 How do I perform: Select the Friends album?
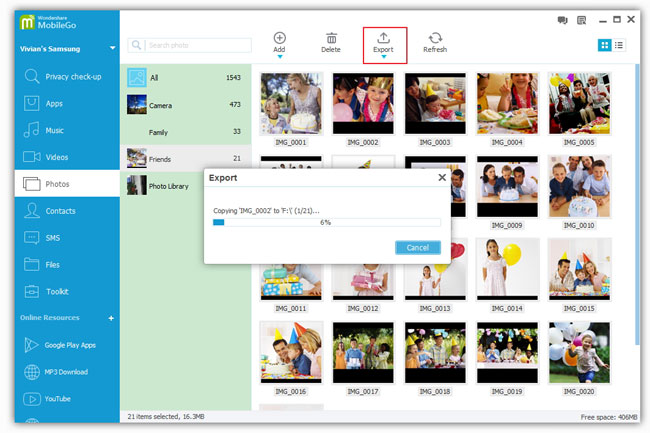coord(186,158)
